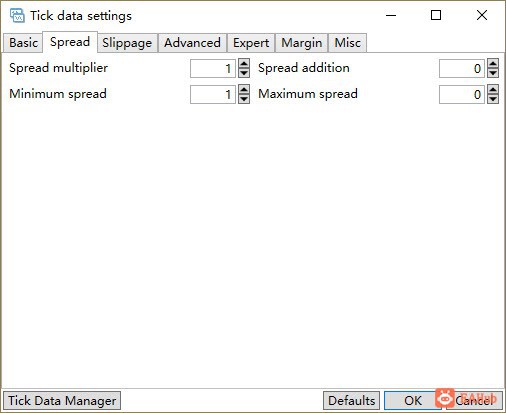The width and height of the screenshot is (506, 413).
Task: Open the Margin tab
Action: tap(302, 43)
